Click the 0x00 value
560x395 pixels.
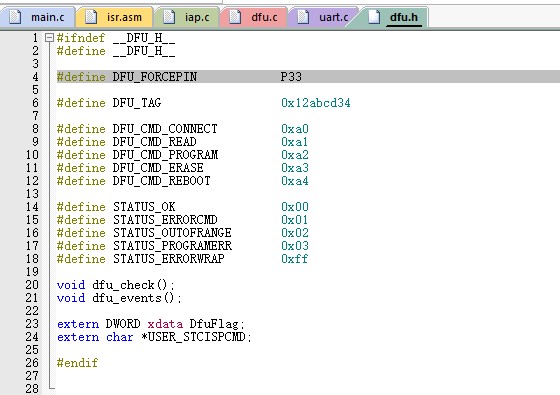coord(295,207)
